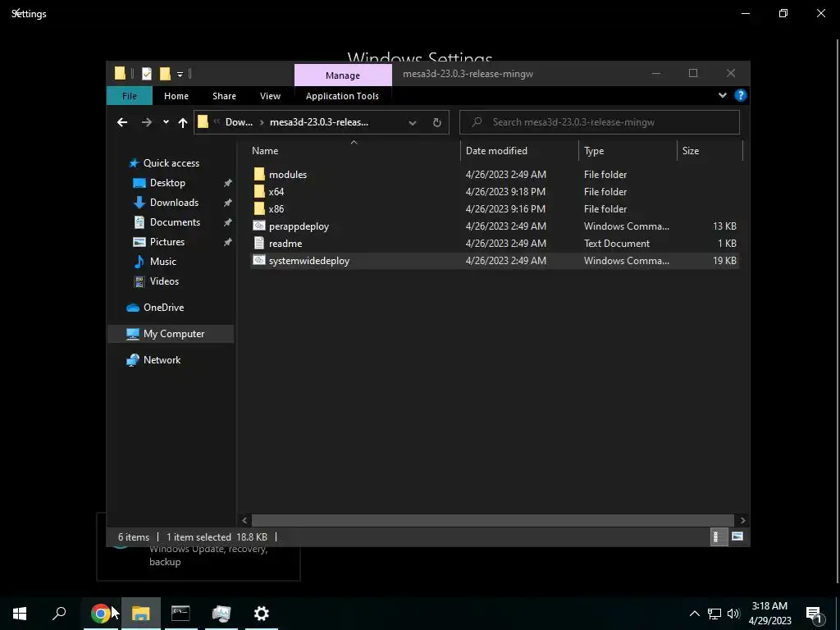Click the mesa3d-23.0.3-releas... breadcrumb segment
This screenshot has width=840, height=630.
[319, 122]
